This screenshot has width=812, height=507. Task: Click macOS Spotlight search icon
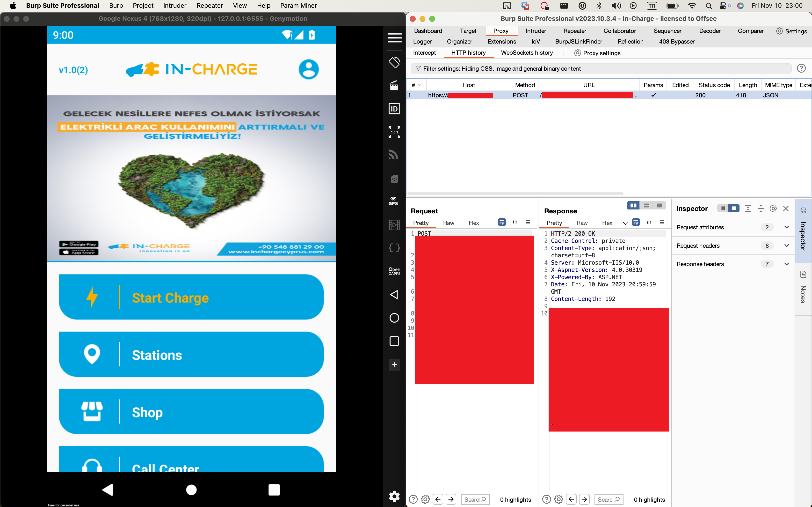709,6
